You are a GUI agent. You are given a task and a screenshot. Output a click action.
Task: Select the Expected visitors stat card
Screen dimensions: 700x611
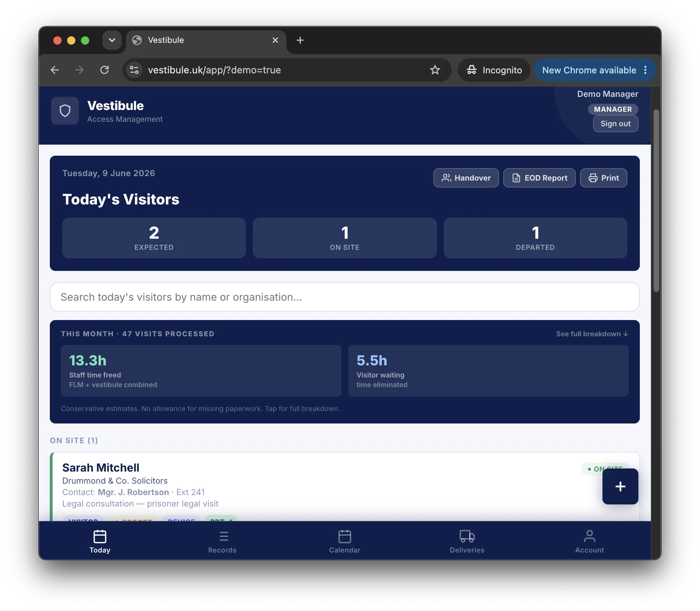(x=154, y=238)
